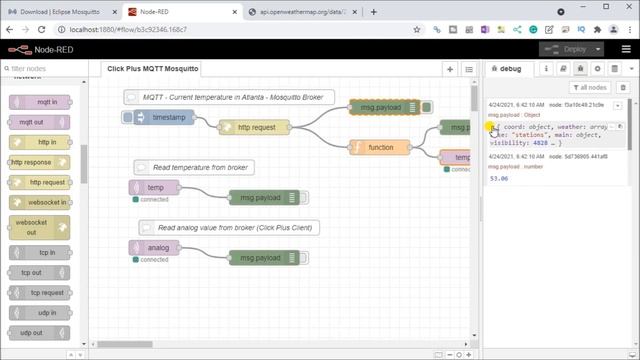Image resolution: width=640 pixels, height=360 pixels.
Task: Trigger the timestamp inject node button
Action: 128,118
